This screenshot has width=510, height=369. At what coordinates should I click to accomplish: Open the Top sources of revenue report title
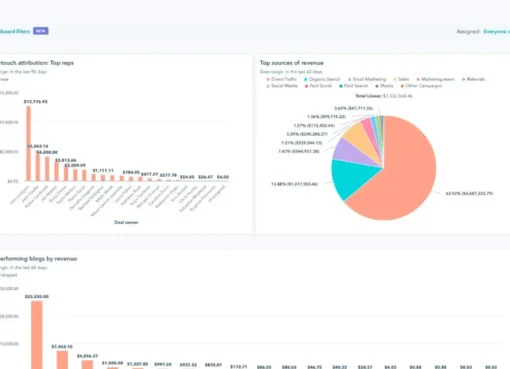pyautogui.click(x=292, y=63)
